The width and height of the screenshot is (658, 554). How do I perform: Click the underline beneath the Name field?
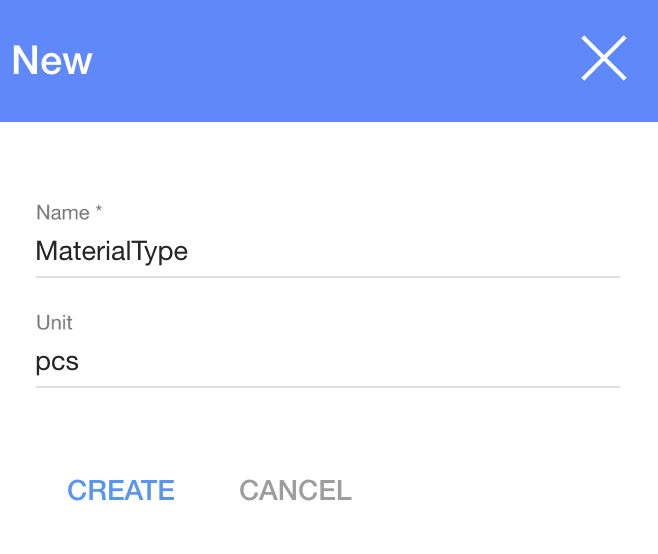click(x=327, y=276)
